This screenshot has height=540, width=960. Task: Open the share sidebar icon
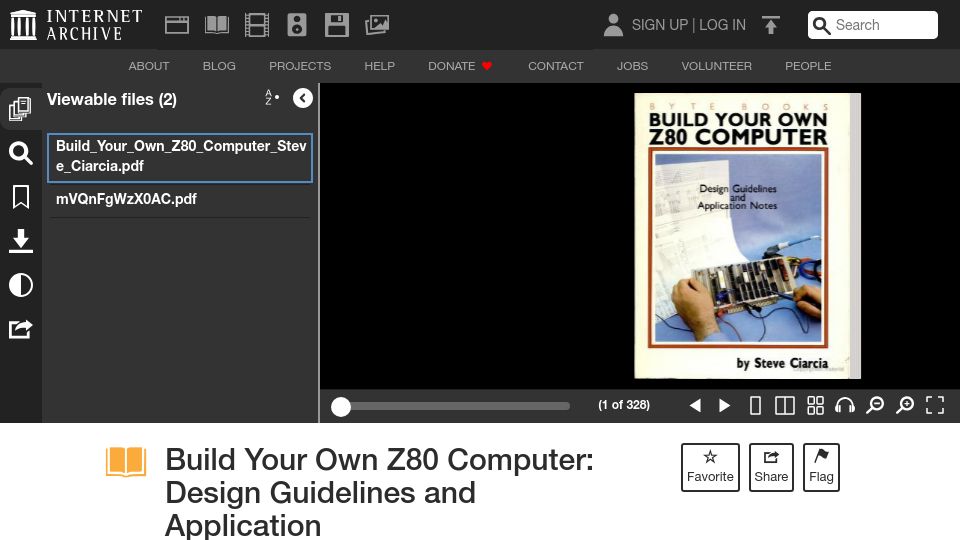pos(20,329)
